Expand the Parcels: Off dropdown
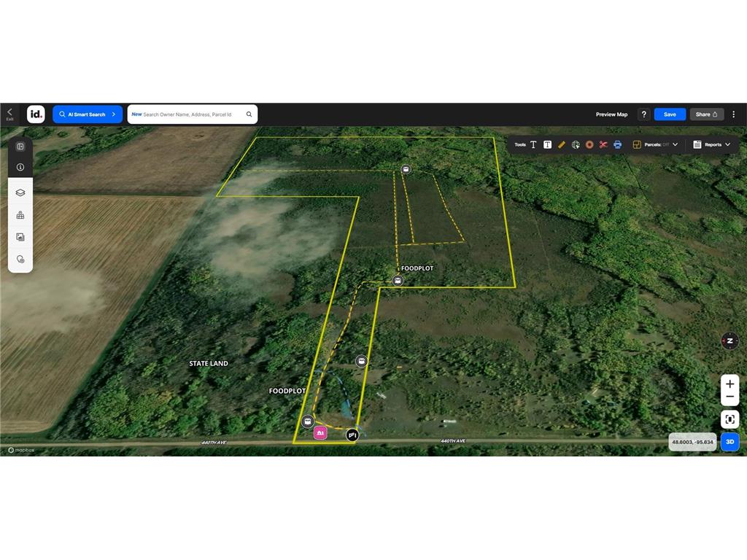Screen dimensions: 747x560 675,145
